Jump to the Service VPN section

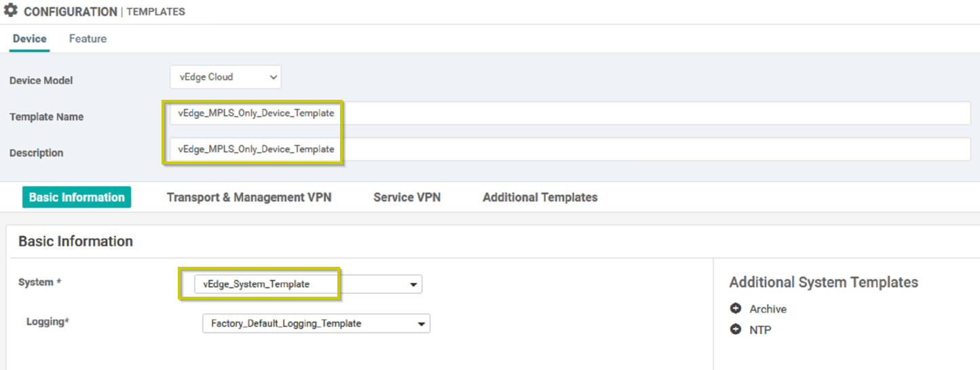click(407, 197)
